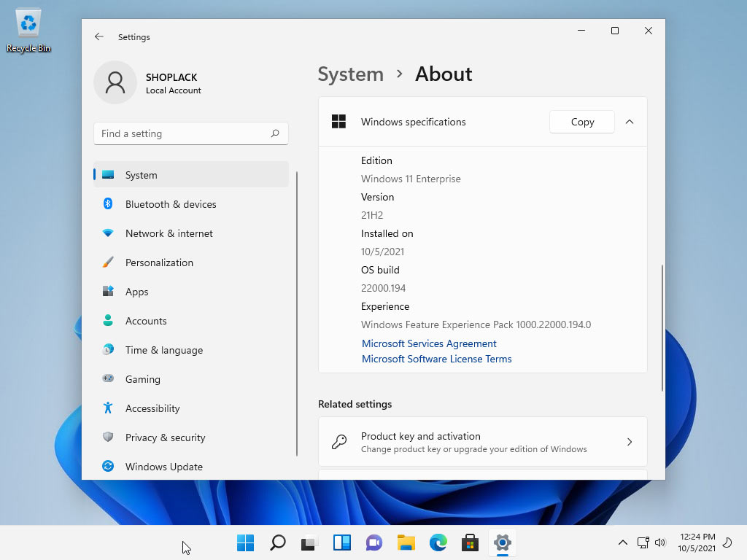Click System in the breadcrumb
This screenshot has height=560, width=747.
[351, 74]
